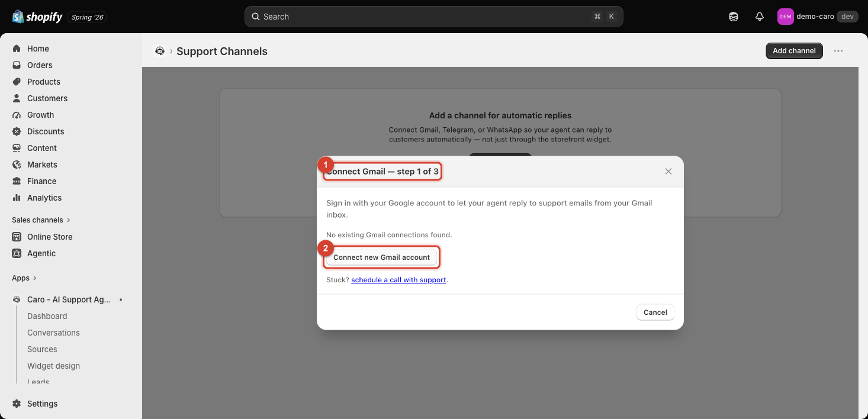The height and width of the screenshot is (419, 868).
Task: Click the Agentic robot icon
Action: tap(17, 253)
